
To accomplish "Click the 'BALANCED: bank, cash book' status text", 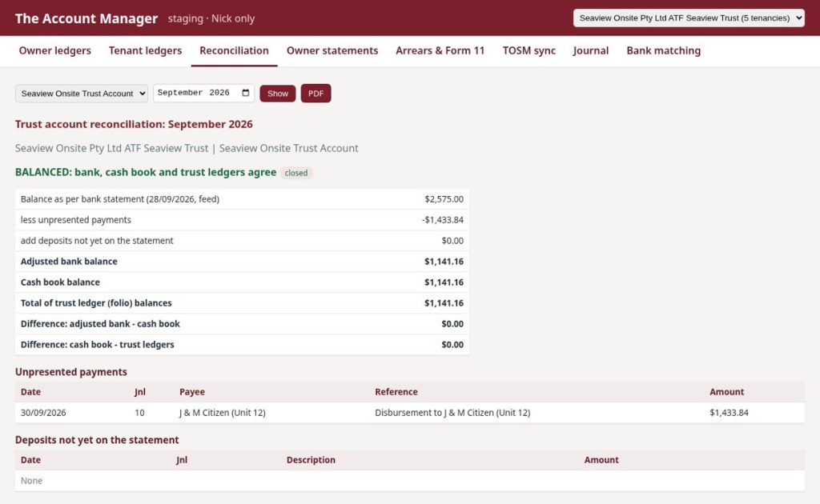I will (146, 172).
